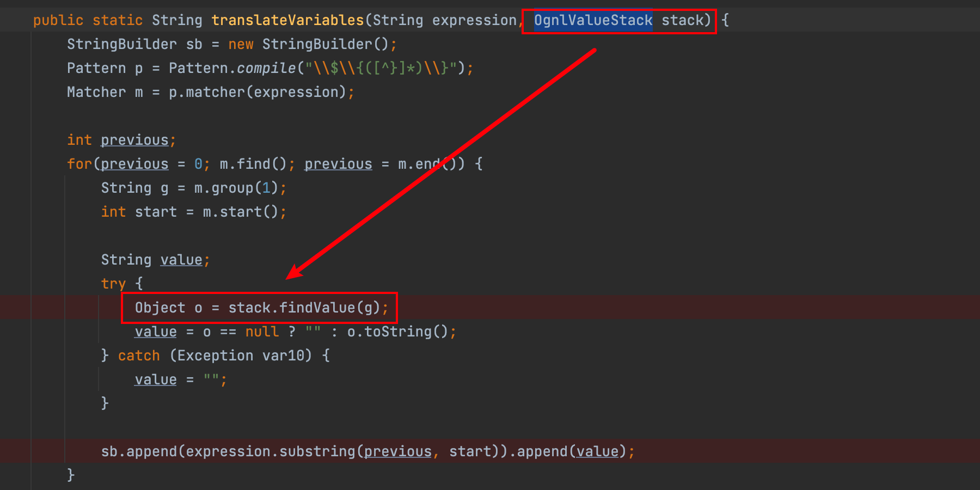
Task: Click the group call in m.group(1)
Action: tap(232, 188)
